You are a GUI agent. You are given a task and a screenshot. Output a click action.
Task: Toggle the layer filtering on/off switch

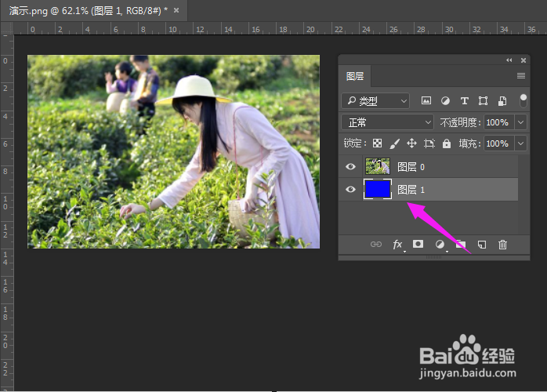523,100
